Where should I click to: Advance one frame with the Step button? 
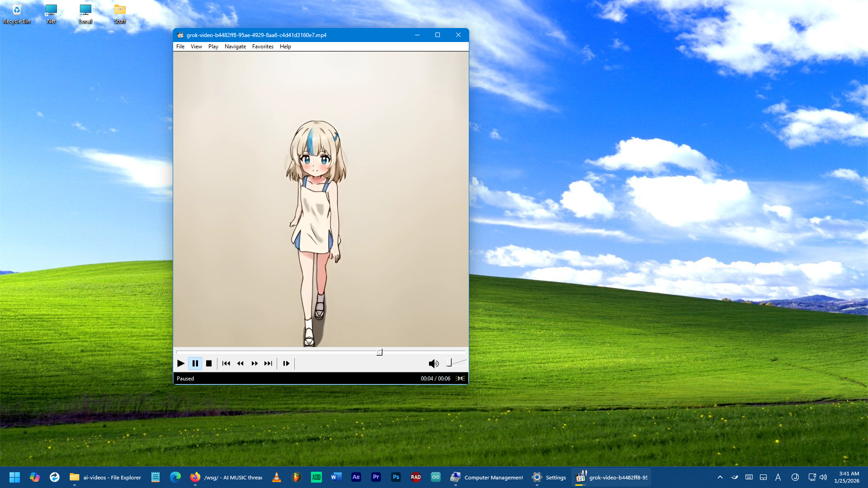point(286,363)
